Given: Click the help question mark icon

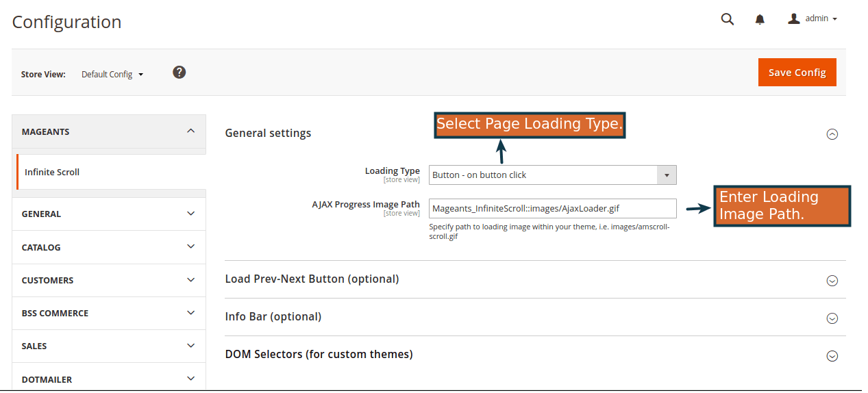Looking at the screenshot, I should pos(179,72).
